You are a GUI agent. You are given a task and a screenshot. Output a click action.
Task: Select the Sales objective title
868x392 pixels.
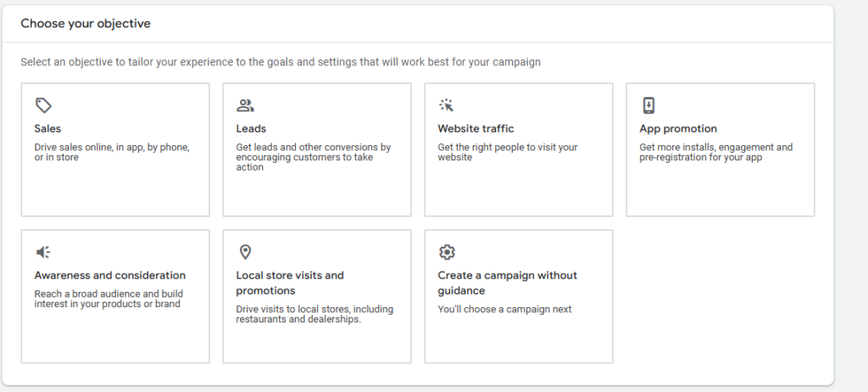pyautogui.click(x=47, y=129)
